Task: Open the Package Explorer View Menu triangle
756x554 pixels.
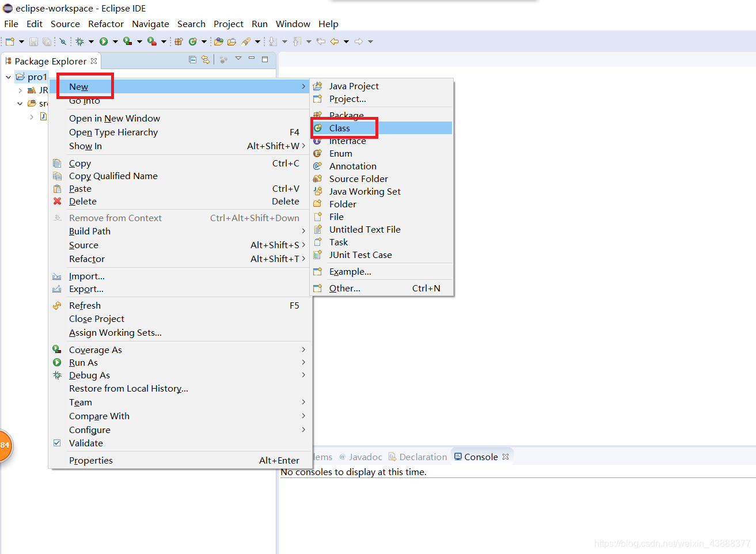Action: pyautogui.click(x=238, y=58)
